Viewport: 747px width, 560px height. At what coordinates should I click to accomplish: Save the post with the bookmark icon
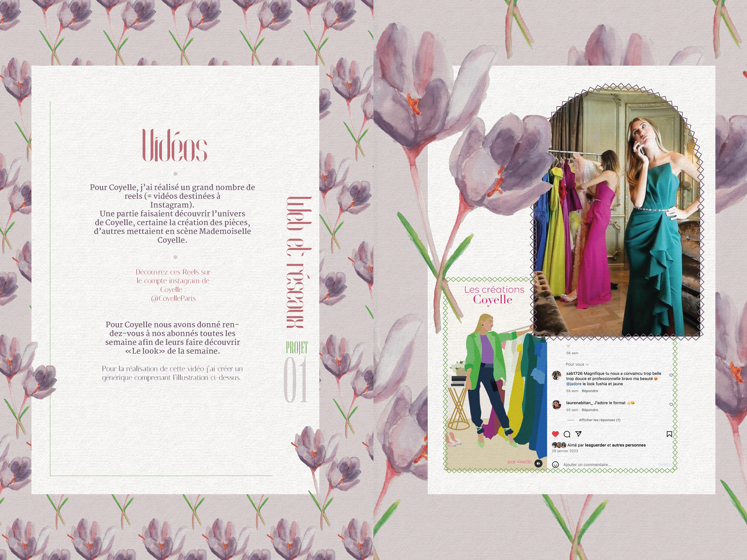click(669, 434)
